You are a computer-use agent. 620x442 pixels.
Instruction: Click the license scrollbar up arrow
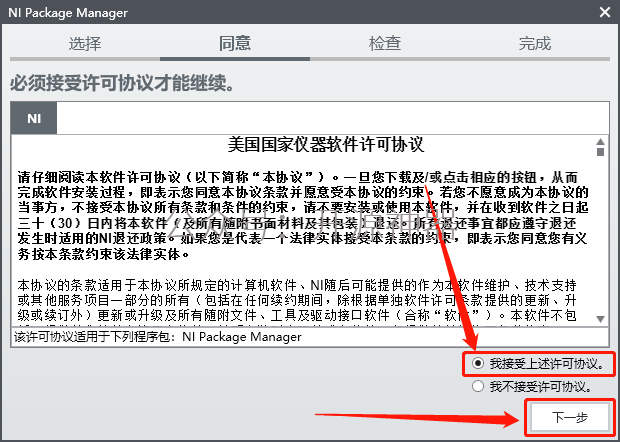pyautogui.click(x=600, y=142)
